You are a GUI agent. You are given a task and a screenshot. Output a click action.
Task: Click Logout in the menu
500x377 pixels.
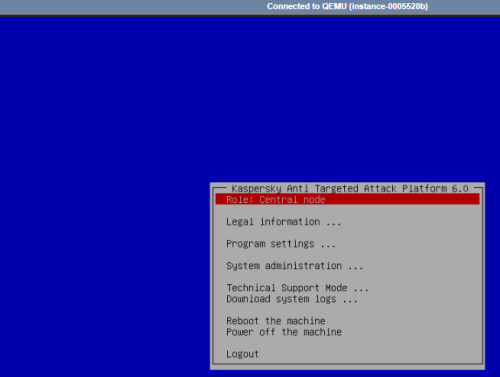pos(242,354)
